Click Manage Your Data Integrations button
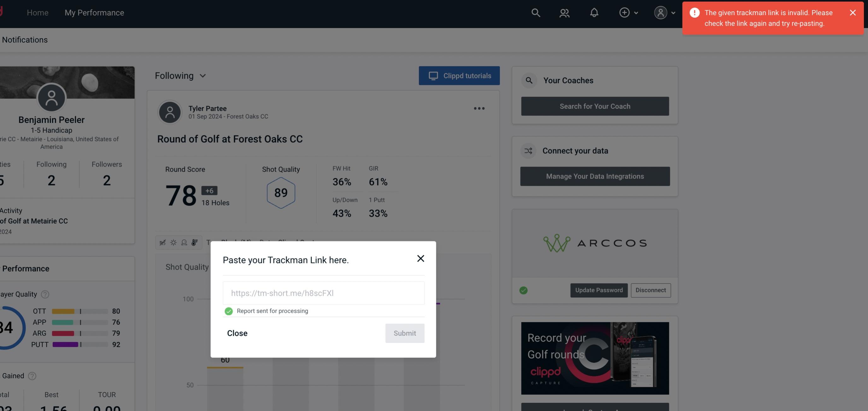Screen dimensions: 868x411 [595, 176]
